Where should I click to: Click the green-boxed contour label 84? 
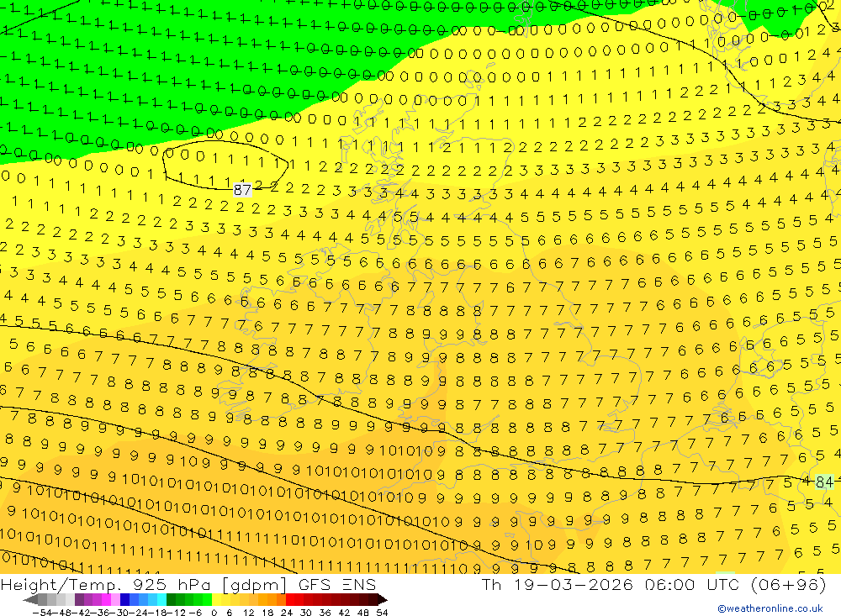[824, 482]
